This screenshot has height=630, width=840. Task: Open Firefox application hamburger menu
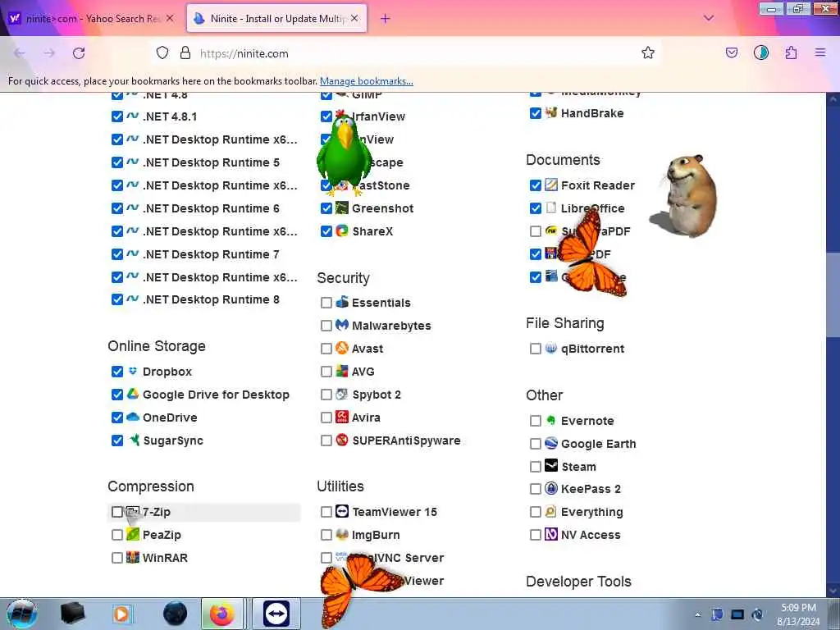point(820,52)
